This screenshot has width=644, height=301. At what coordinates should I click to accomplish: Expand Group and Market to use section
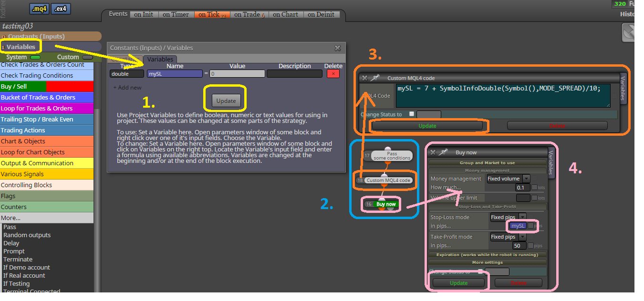click(487, 163)
